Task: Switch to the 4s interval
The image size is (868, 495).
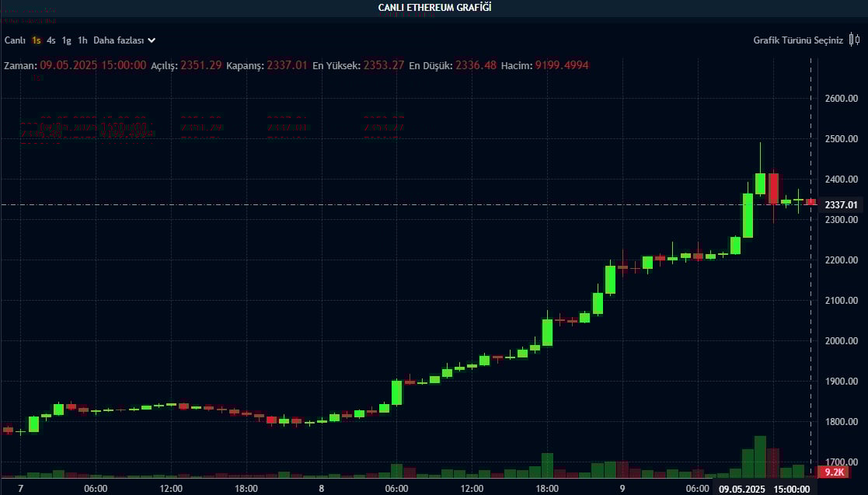Action: [51, 40]
